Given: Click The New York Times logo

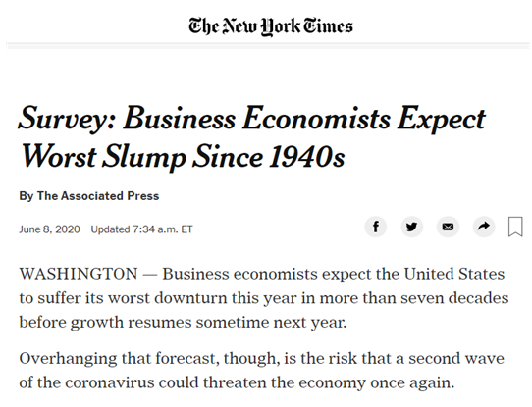Looking at the screenshot, I should (x=270, y=26).
